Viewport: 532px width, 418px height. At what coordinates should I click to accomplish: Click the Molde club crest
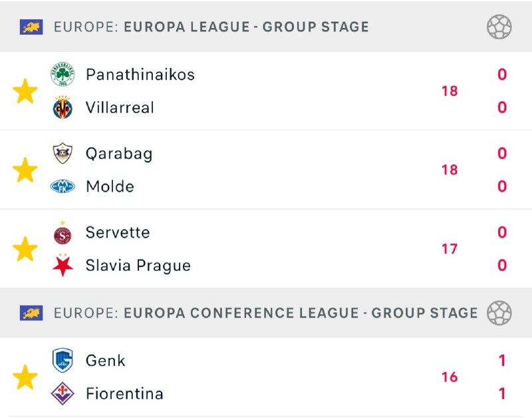click(63, 186)
